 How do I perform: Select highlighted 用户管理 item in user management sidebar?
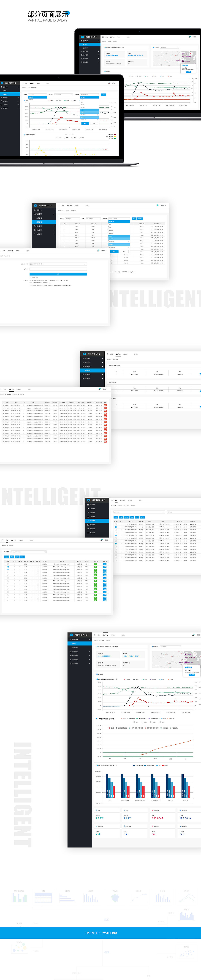[97, 521]
